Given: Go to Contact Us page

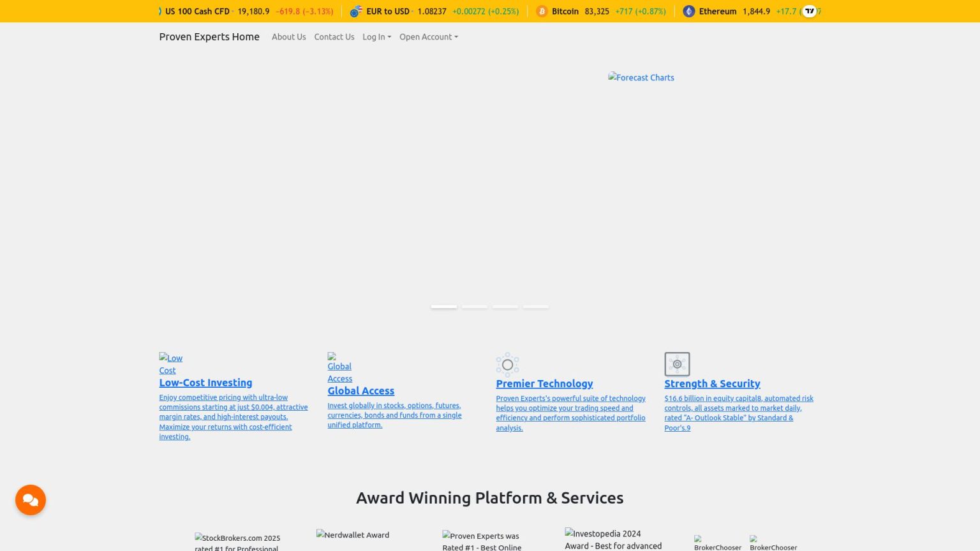Looking at the screenshot, I should click(334, 37).
